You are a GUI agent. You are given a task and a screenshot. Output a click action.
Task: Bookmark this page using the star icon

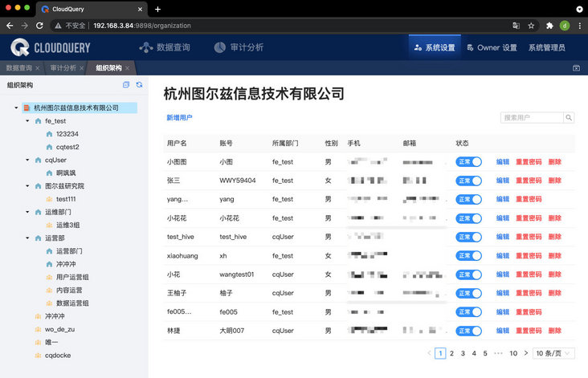click(x=531, y=26)
